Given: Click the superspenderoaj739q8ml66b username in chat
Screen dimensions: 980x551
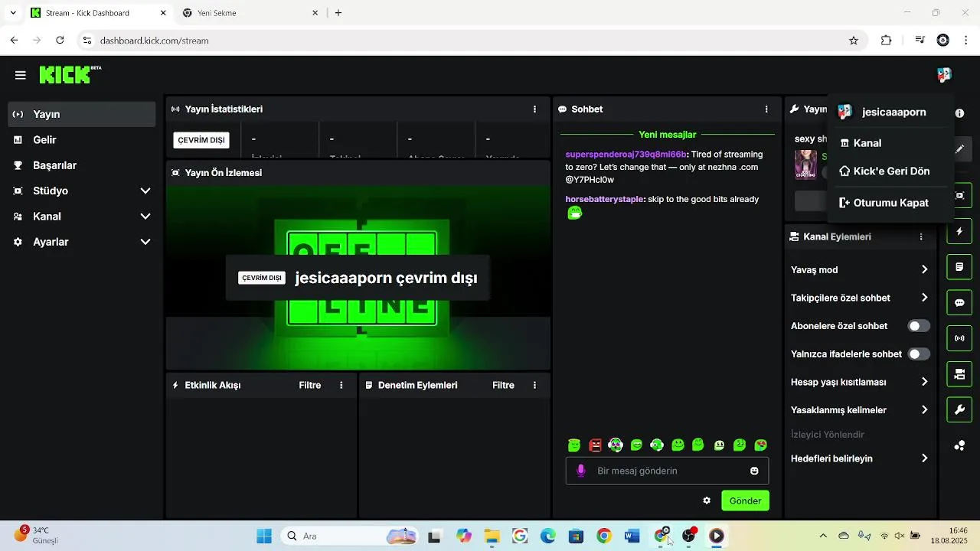Looking at the screenshot, I should tap(626, 155).
